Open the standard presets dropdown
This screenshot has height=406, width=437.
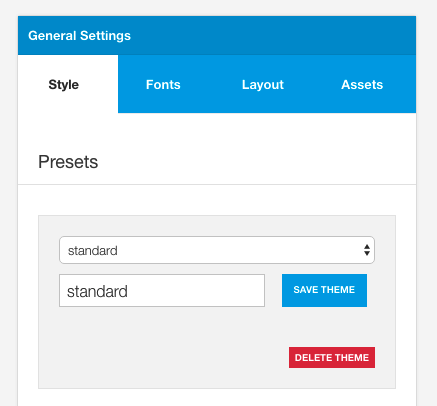click(x=217, y=250)
